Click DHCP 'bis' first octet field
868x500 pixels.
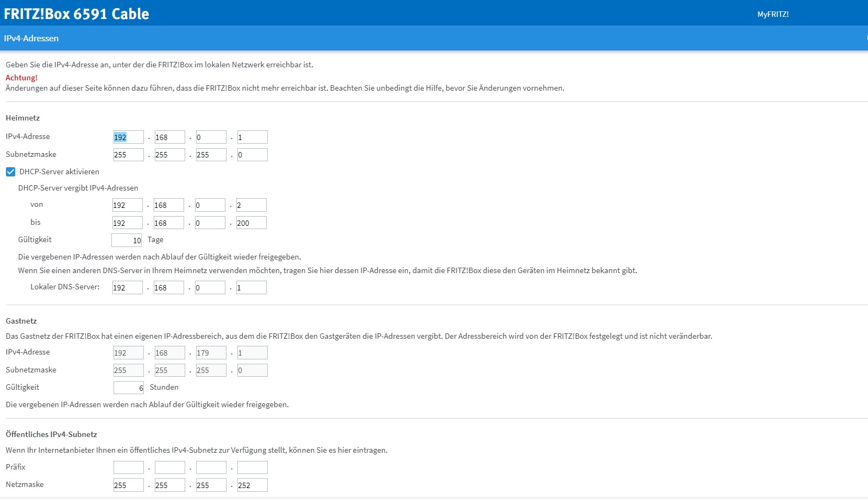128,223
